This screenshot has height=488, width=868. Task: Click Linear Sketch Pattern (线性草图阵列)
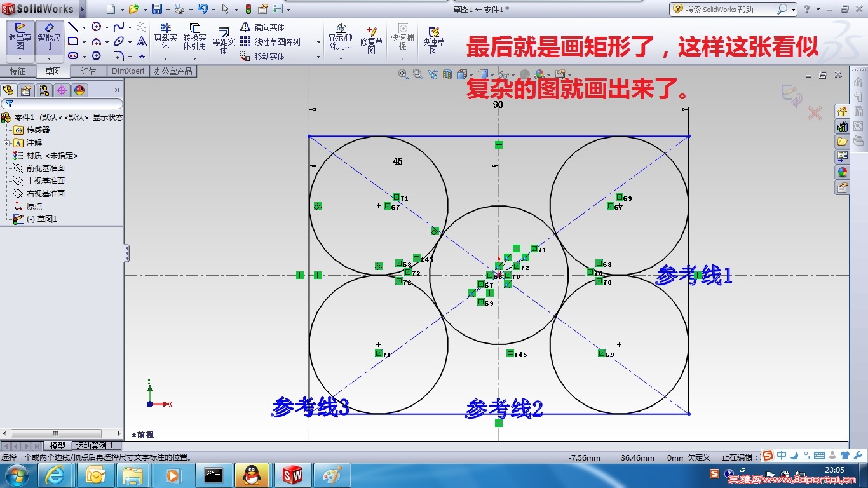pyautogui.click(x=270, y=42)
